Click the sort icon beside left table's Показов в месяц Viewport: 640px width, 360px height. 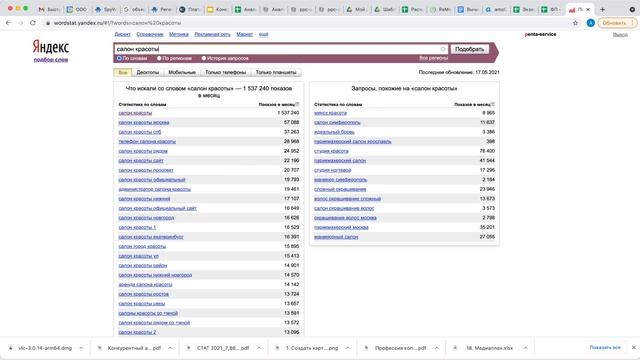pyautogui.click(x=298, y=104)
